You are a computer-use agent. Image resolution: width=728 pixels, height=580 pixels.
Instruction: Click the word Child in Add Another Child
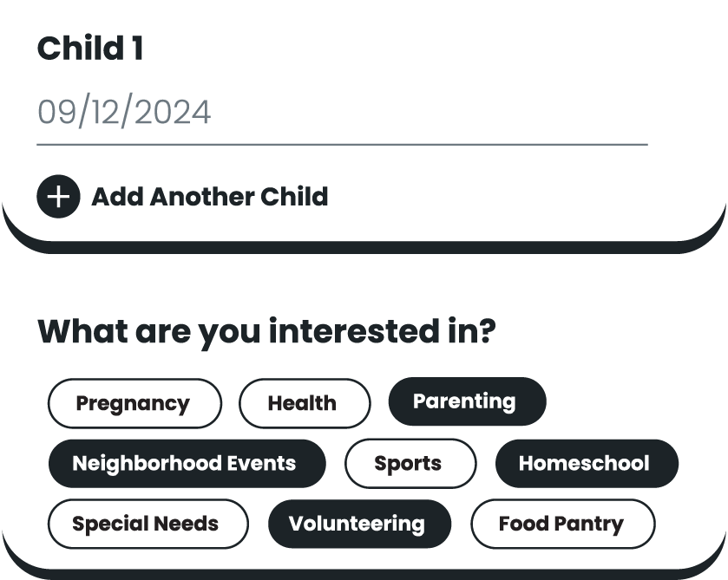(297, 197)
